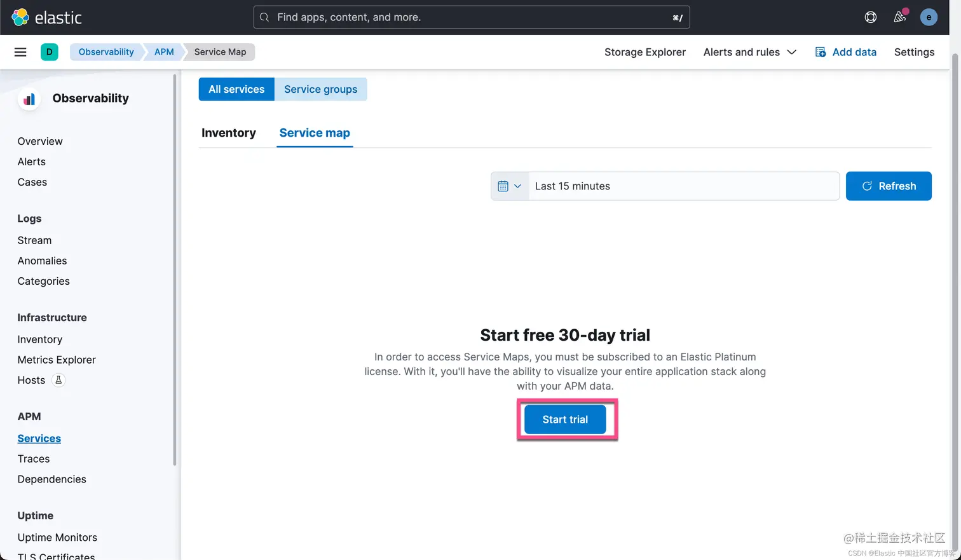Open the help lifebuoy icon

871,17
